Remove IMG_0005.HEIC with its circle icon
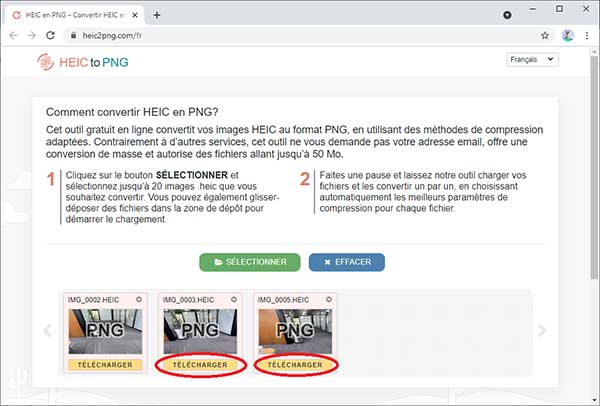 329,300
